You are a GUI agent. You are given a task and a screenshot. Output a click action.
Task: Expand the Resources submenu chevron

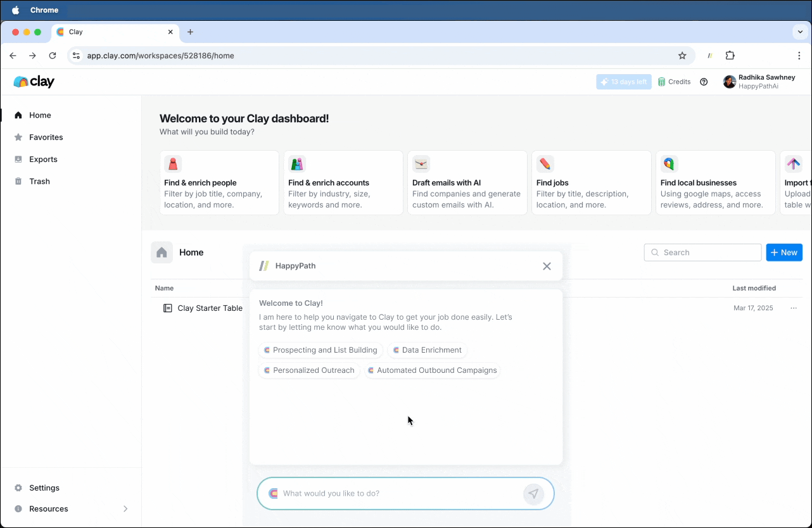coord(125,509)
